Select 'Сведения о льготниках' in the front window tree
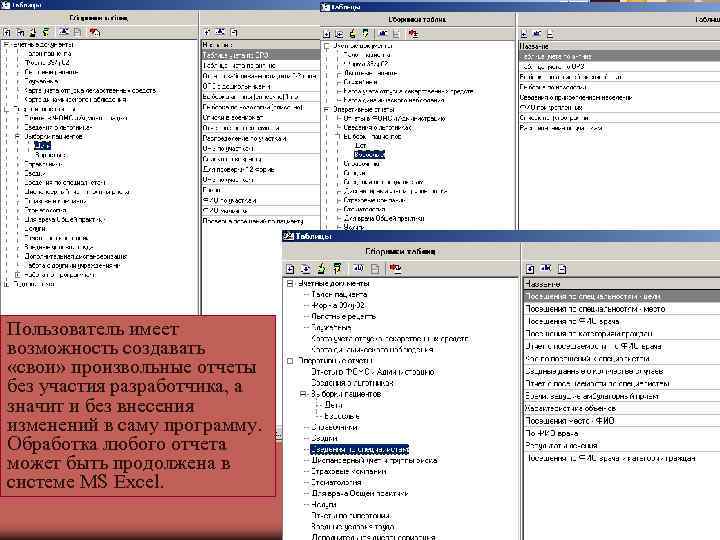Image resolution: width=720 pixels, height=540 pixels. coord(352,383)
